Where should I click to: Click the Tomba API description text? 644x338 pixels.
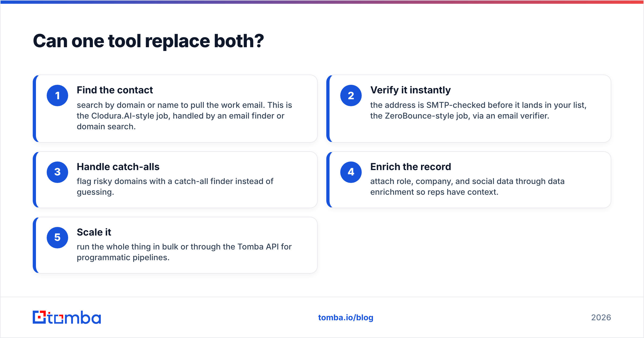pos(184,252)
